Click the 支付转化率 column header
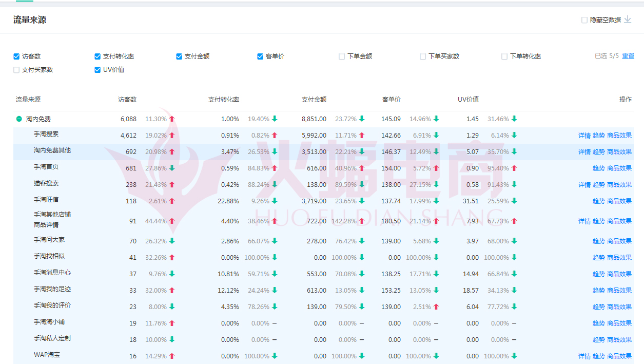Screen dimensions: 644x364 click(224, 100)
